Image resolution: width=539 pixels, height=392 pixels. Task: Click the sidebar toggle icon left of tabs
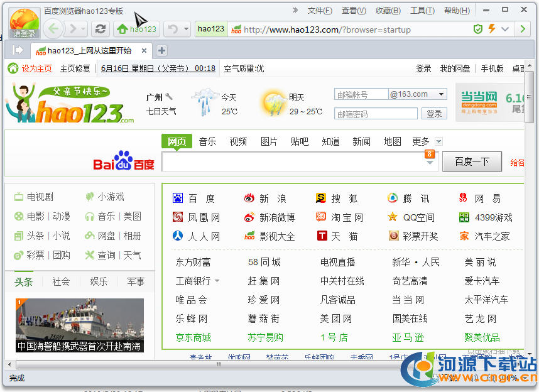coord(18,50)
